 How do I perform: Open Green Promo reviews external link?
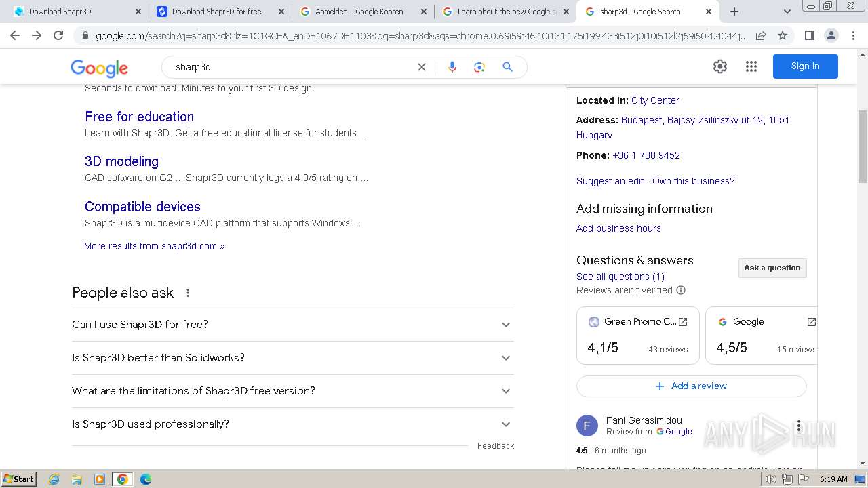coord(683,322)
